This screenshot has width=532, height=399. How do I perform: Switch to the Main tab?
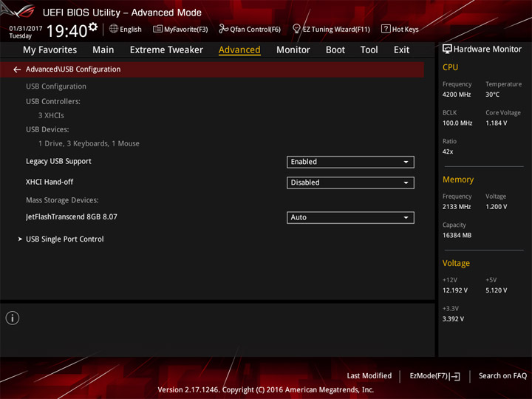click(103, 50)
